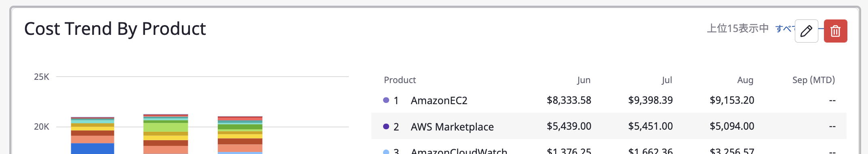Click AWS Marketplace June cost $5,439.00
This screenshot has height=154, width=868.
coord(569,126)
